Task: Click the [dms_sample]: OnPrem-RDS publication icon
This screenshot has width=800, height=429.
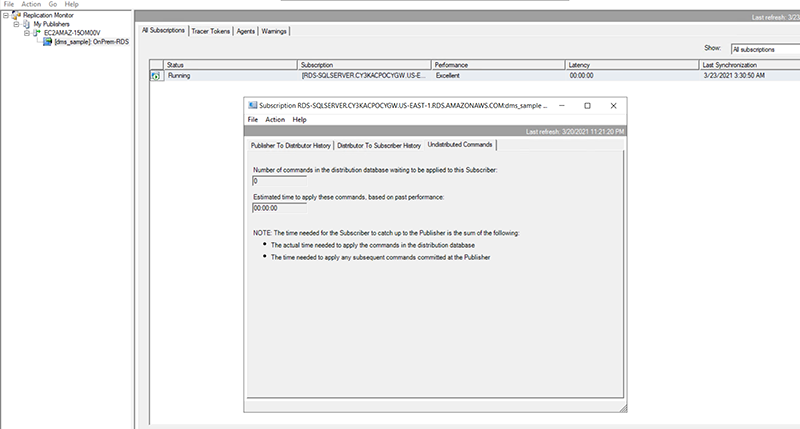Action: 46,42
